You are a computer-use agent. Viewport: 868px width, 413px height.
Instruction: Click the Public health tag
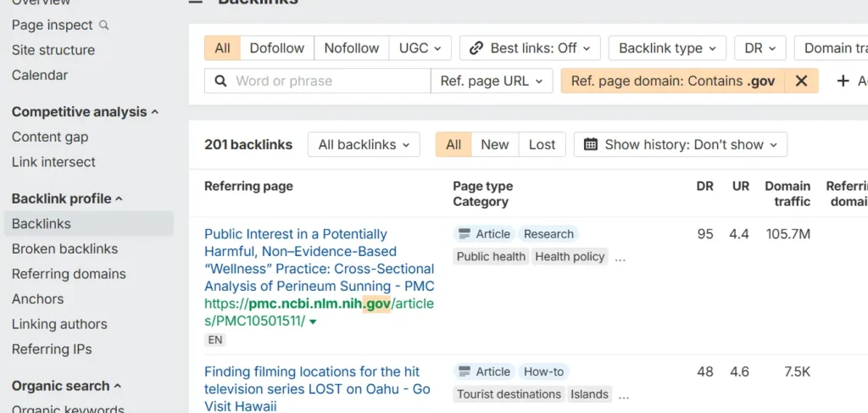[x=491, y=257]
